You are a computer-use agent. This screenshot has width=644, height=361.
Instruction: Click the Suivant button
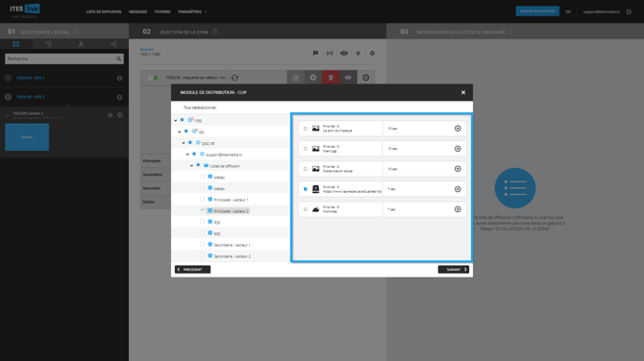(454, 270)
